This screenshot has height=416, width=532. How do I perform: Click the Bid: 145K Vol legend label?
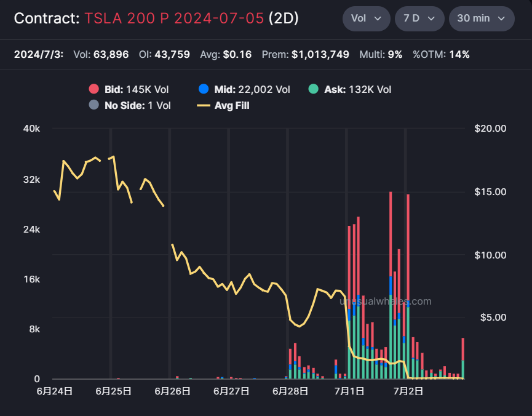coord(137,89)
